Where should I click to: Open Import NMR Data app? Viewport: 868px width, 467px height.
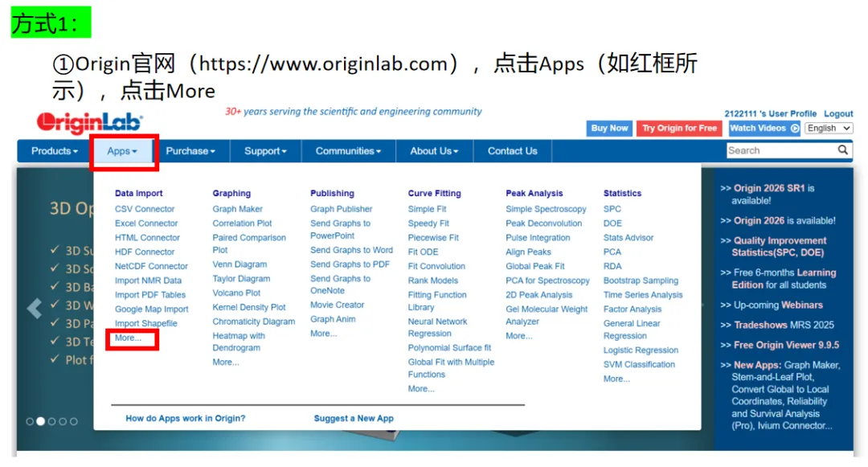pyautogui.click(x=148, y=281)
